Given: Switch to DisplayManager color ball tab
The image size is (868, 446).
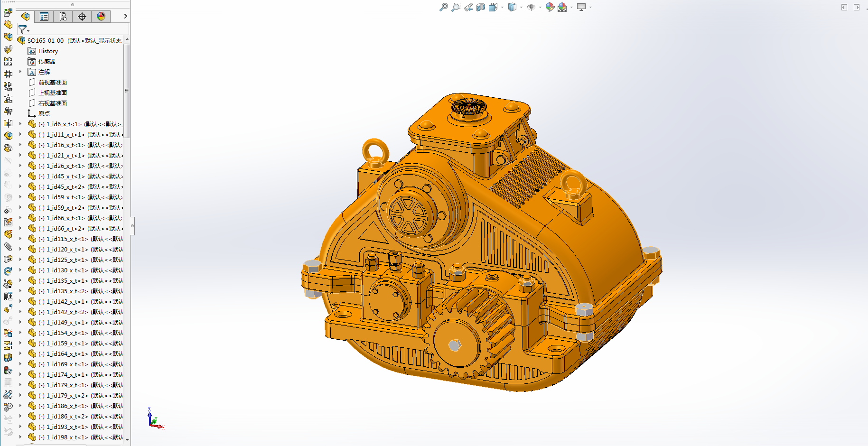Looking at the screenshot, I should (101, 17).
